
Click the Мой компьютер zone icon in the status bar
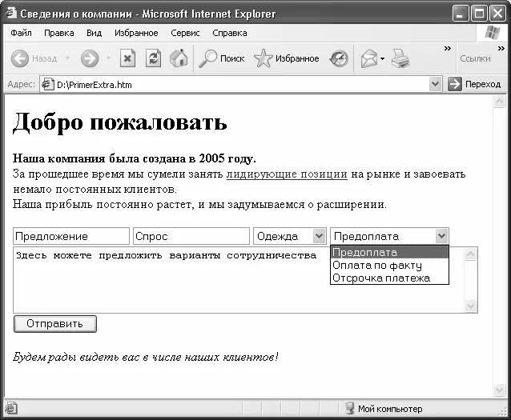coord(350,408)
